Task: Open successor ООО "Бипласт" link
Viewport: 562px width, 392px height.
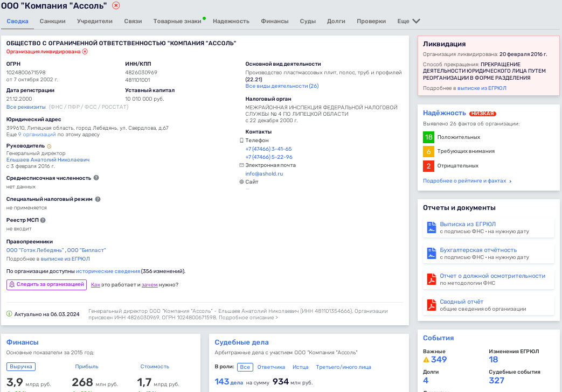Action: 87,250
